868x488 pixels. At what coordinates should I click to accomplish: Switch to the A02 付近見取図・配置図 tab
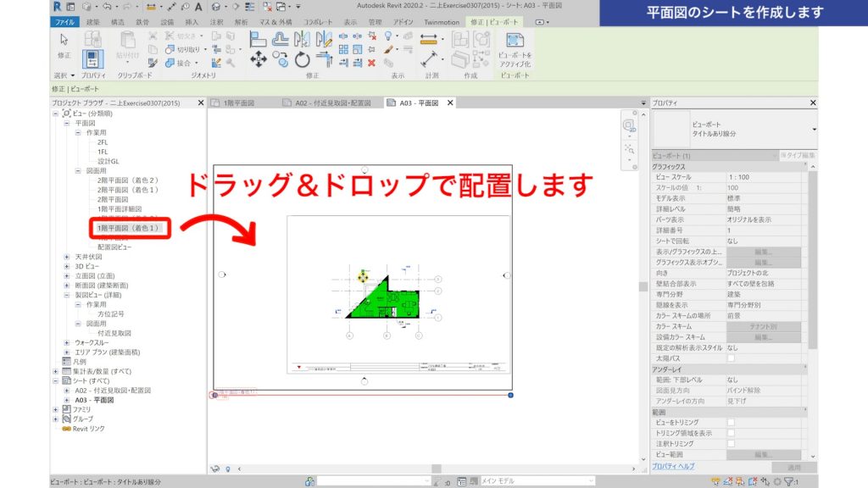click(x=331, y=102)
